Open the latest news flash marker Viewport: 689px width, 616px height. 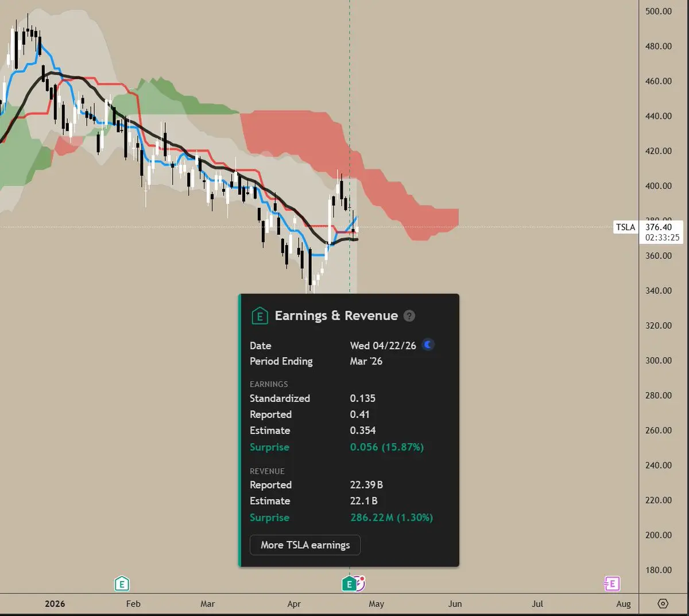pyautogui.click(x=360, y=583)
